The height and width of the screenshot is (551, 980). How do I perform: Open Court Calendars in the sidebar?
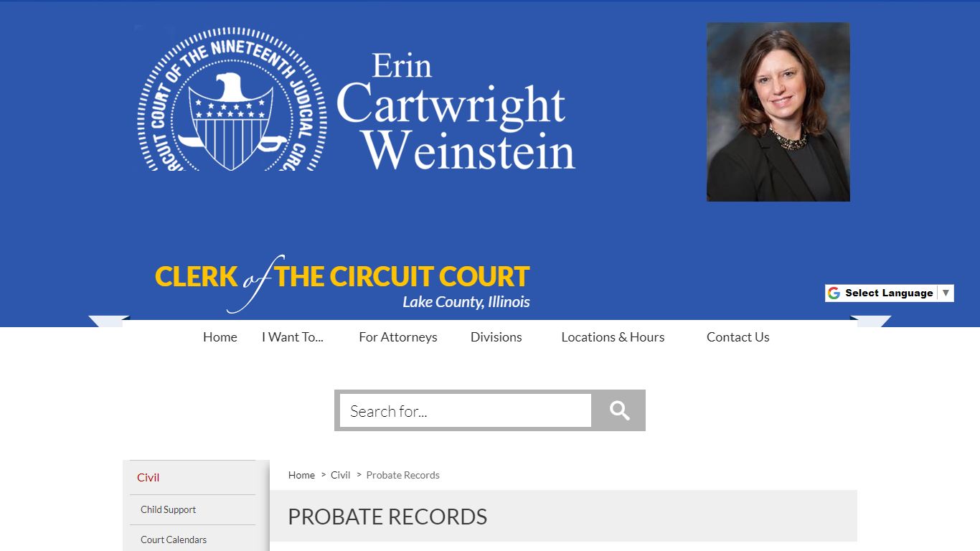(x=192, y=540)
